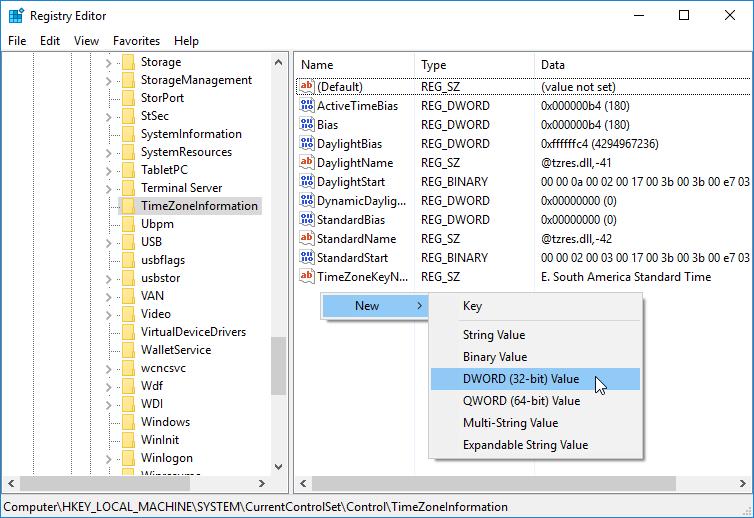Expand the StorageManagement key
The height and width of the screenshot is (518, 754).
[x=109, y=81]
